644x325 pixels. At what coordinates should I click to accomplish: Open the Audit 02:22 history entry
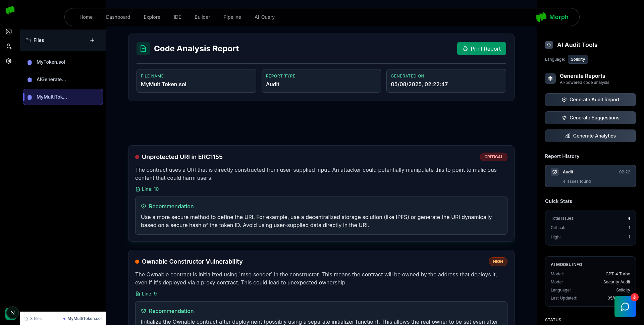coord(590,176)
